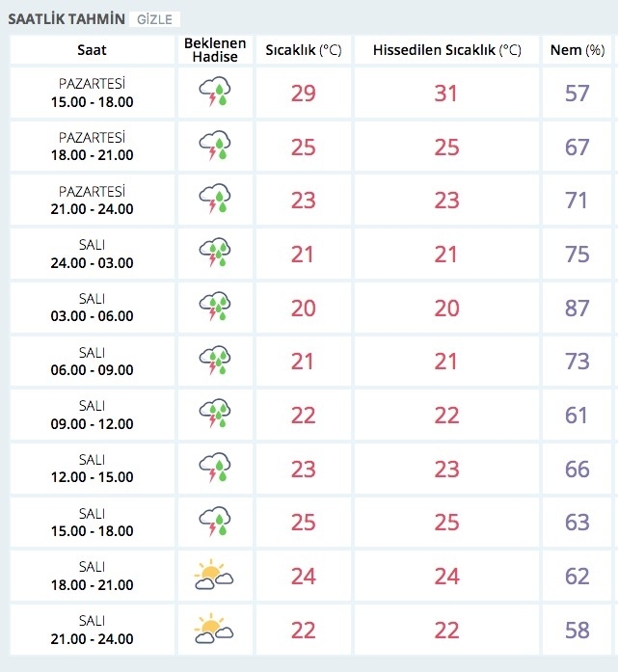Click heavy thunderstorm icon for Salı 03.00 - 06.00
This screenshot has width=618, height=672.
(215, 309)
